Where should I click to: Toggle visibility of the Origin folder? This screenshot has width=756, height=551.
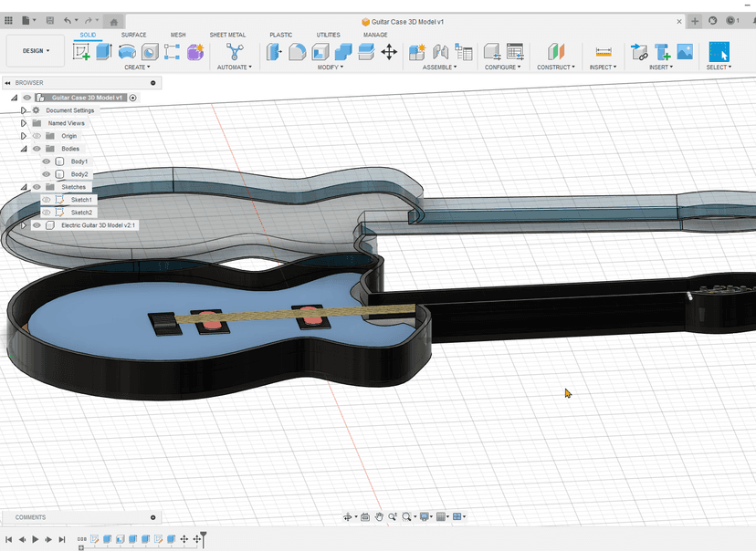click(37, 136)
